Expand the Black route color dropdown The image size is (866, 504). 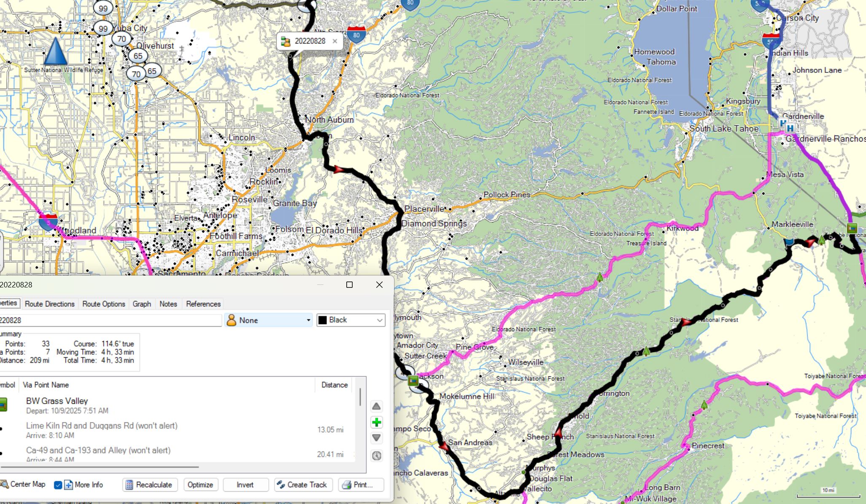[x=351, y=320]
